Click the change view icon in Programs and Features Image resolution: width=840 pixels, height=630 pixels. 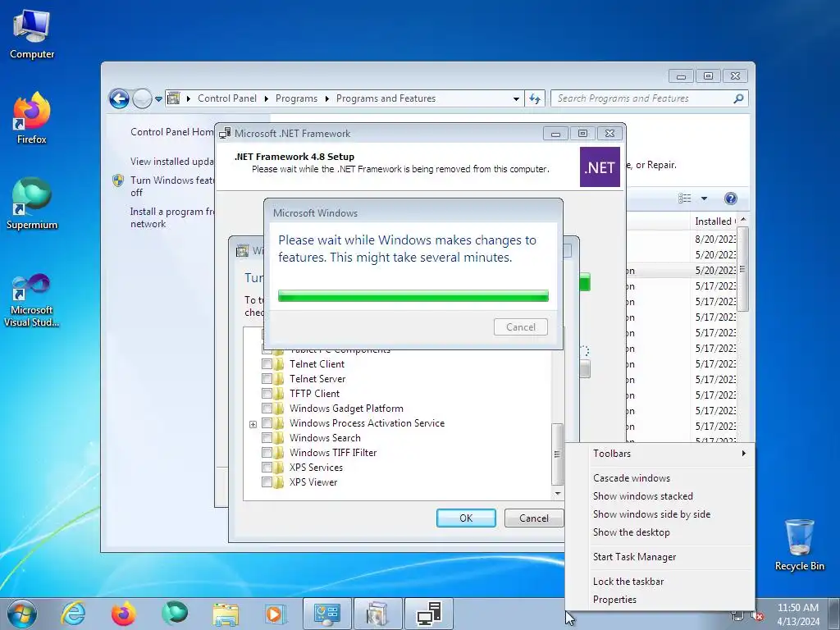click(685, 199)
